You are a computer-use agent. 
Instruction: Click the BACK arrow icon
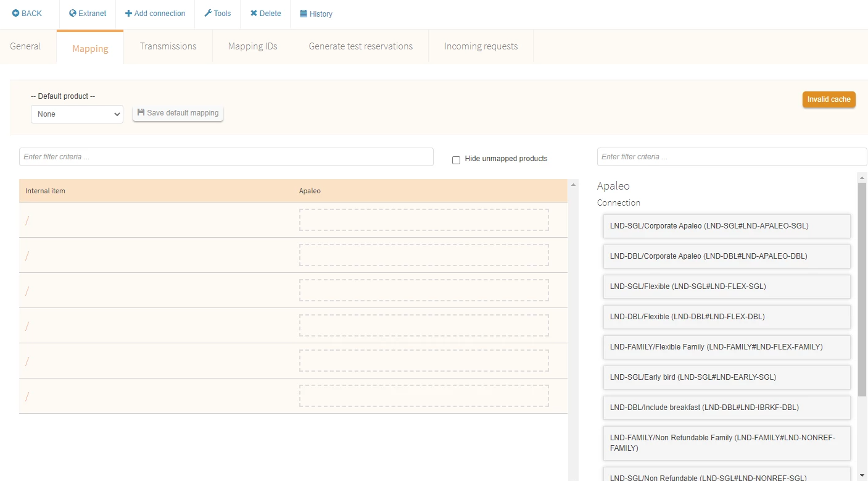pos(15,14)
